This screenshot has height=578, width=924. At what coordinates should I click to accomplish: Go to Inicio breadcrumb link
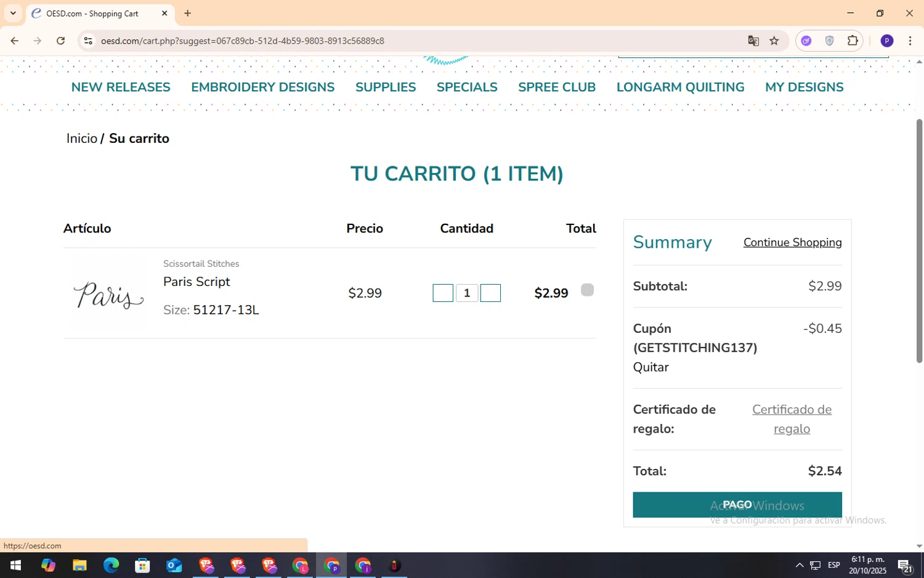click(x=82, y=139)
